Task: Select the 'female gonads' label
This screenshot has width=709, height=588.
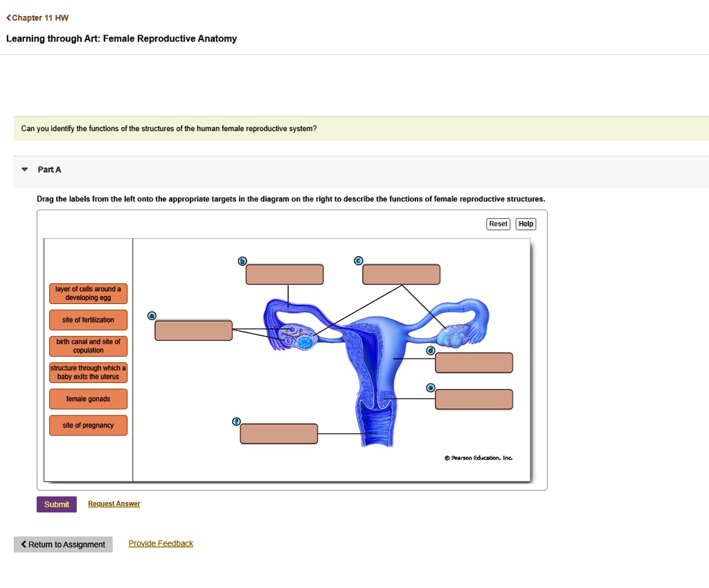Action: tap(88, 399)
